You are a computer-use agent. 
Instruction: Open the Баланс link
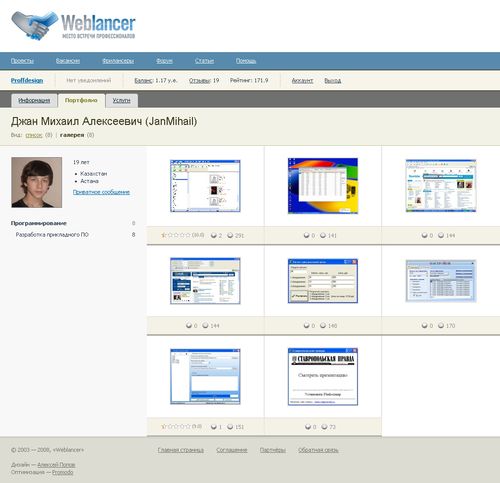144,80
